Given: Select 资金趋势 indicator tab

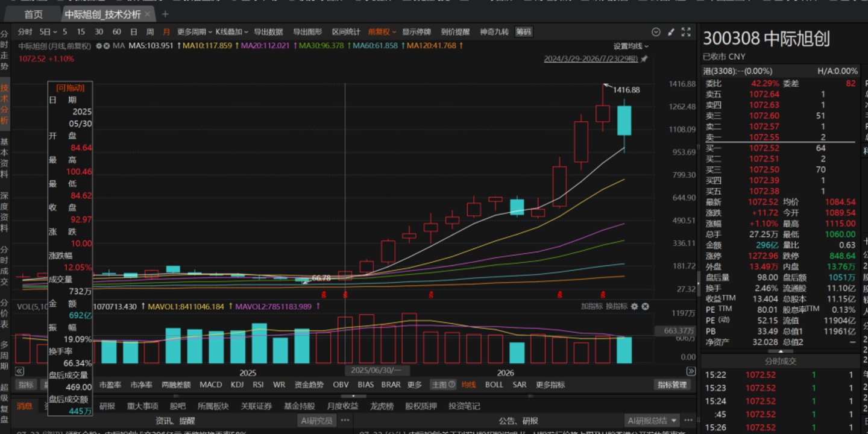Looking at the screenshot, I should [309, 385].
